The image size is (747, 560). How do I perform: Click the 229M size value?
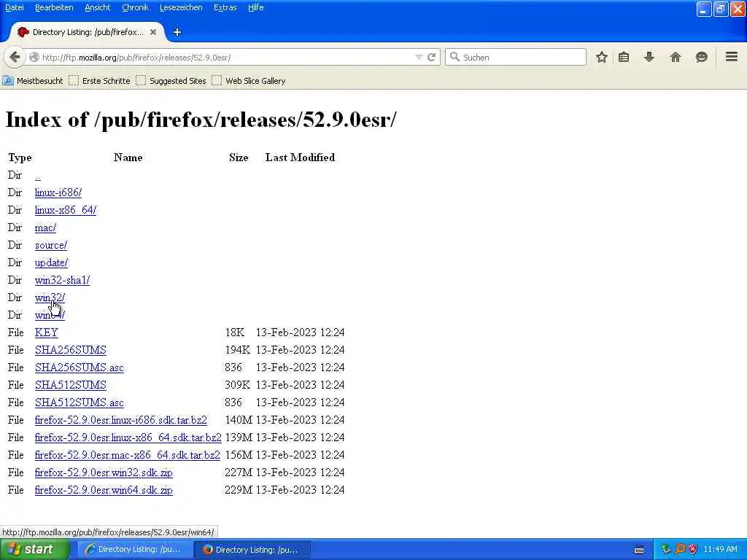pos(239,490)
